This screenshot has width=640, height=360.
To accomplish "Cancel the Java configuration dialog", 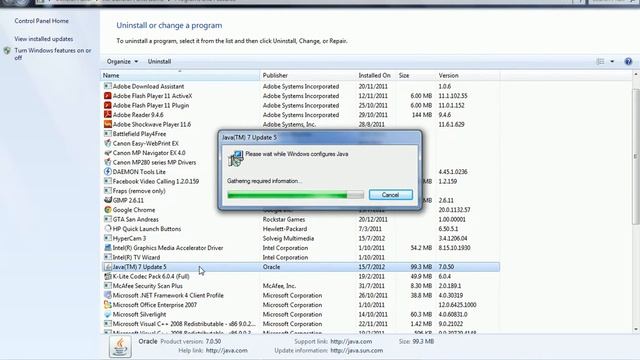I will tap(390, 195).
